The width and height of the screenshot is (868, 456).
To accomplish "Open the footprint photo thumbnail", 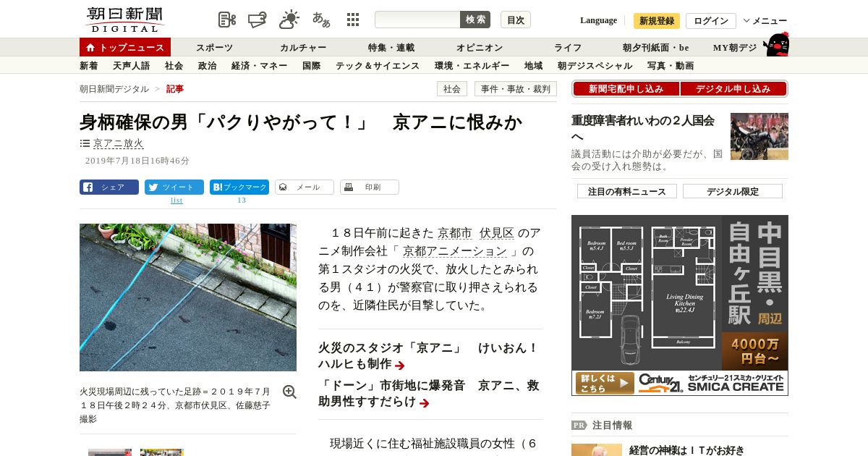I will point(188,297).
